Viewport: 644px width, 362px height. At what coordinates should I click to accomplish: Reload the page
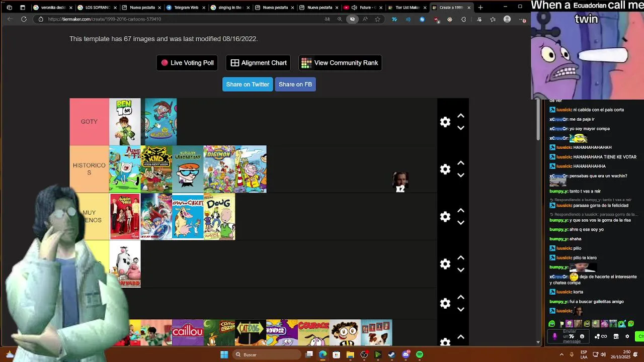(x=24, y=19)
